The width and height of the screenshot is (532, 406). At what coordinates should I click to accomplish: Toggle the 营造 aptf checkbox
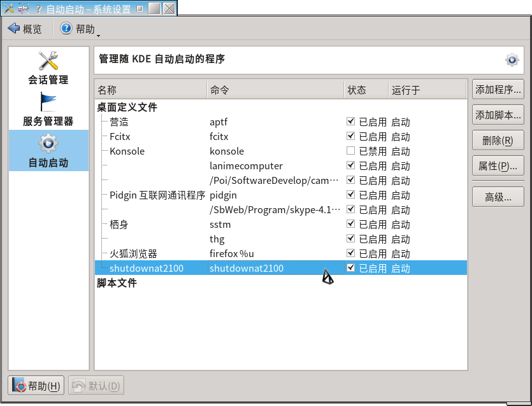point(350,122)
